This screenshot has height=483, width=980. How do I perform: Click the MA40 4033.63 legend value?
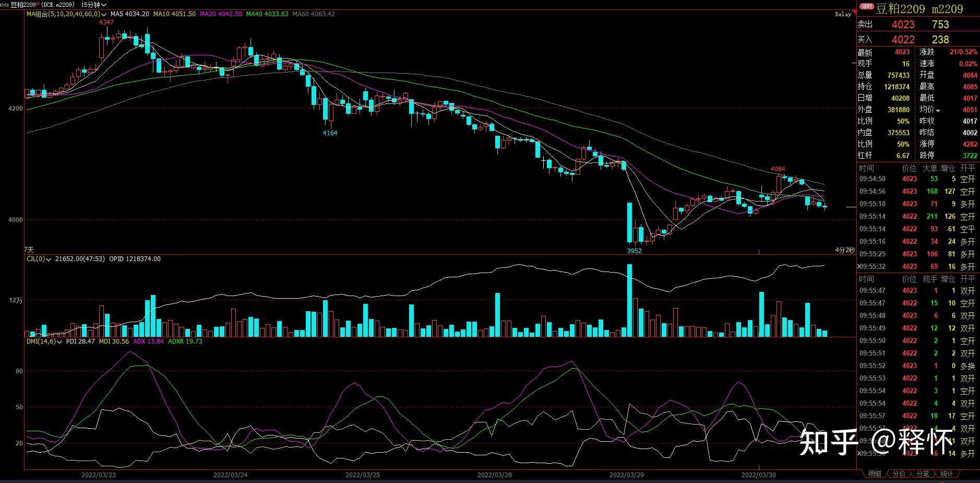pyautogui.click(x=267, y=14)
